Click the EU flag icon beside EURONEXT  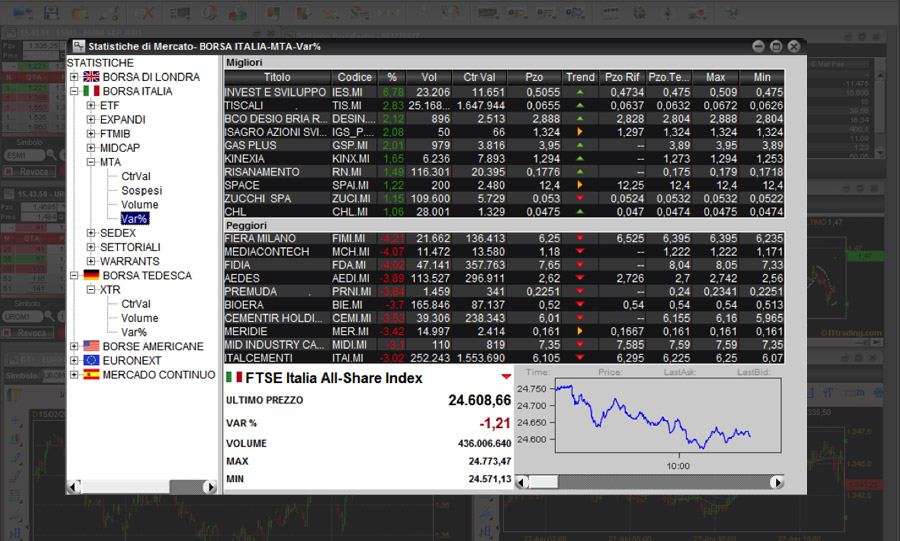91,360
